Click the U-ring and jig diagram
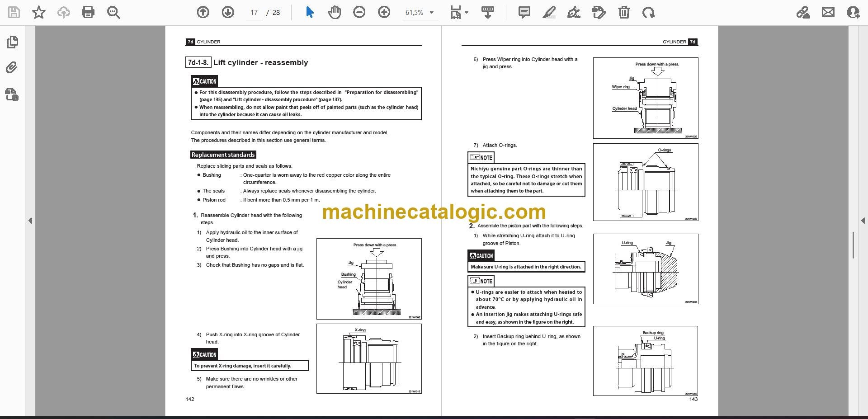This screenshot has width=868, height=419. coord(646,269)
